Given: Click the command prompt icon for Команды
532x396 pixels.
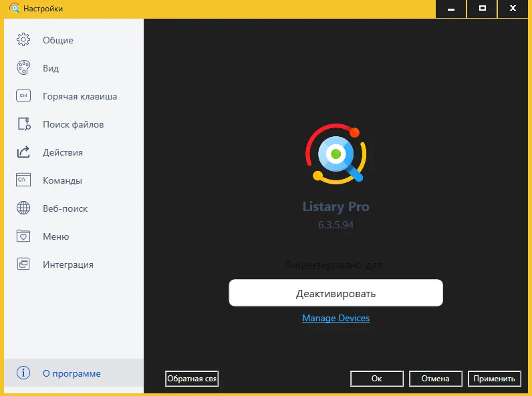Looking at the screenshot, I should click(23, 180).
